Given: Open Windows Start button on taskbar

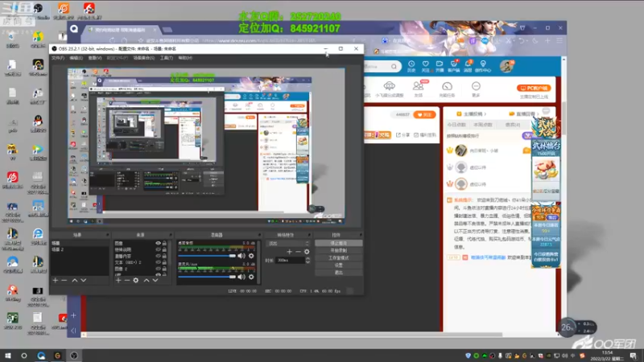Looking at the screenshot, I should 8,356.
